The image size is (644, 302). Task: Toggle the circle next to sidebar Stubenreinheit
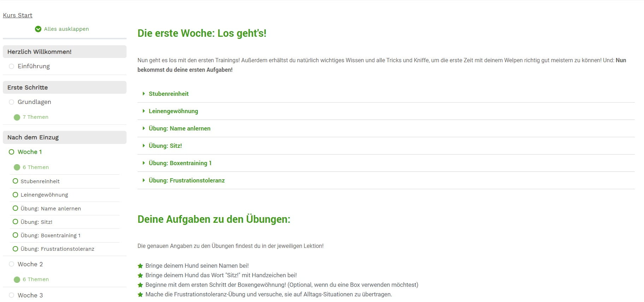point(15,181)
